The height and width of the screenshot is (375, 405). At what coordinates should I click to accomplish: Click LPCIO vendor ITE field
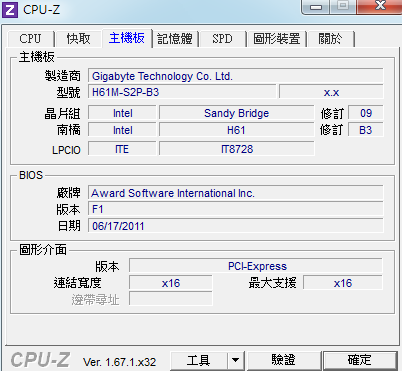[122, 149]
